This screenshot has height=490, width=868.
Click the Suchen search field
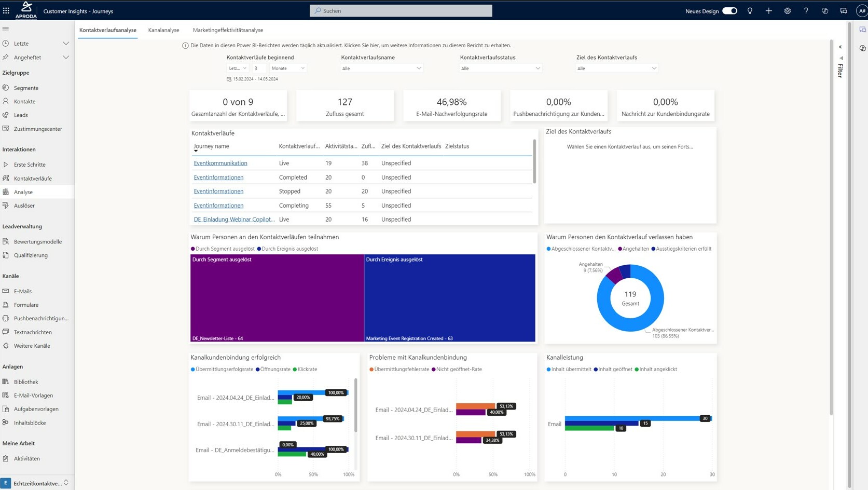click(401, 11)
